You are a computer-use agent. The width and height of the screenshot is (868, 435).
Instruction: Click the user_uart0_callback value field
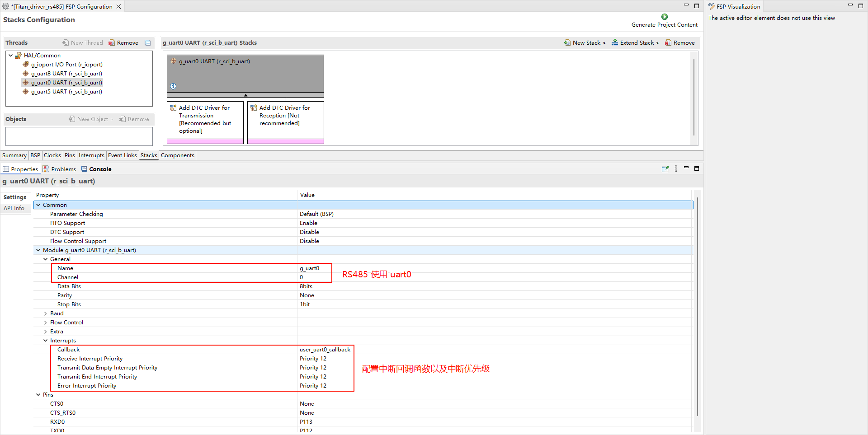[325, 350]
